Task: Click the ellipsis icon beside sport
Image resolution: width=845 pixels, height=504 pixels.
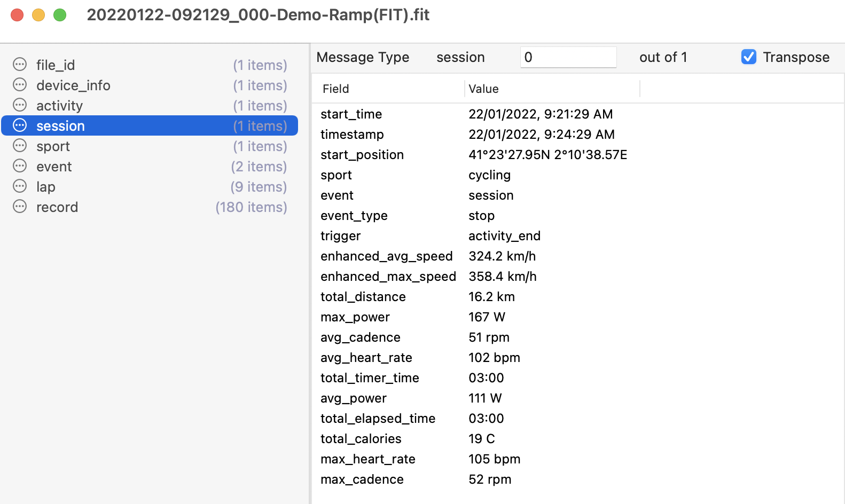Action: [20, 146]
